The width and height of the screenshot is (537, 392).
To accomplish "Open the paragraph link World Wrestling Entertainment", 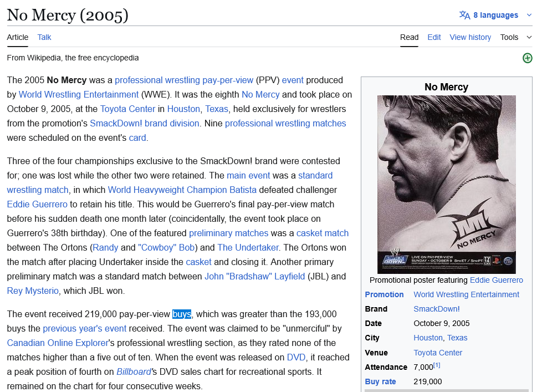I will pos(79,95).
